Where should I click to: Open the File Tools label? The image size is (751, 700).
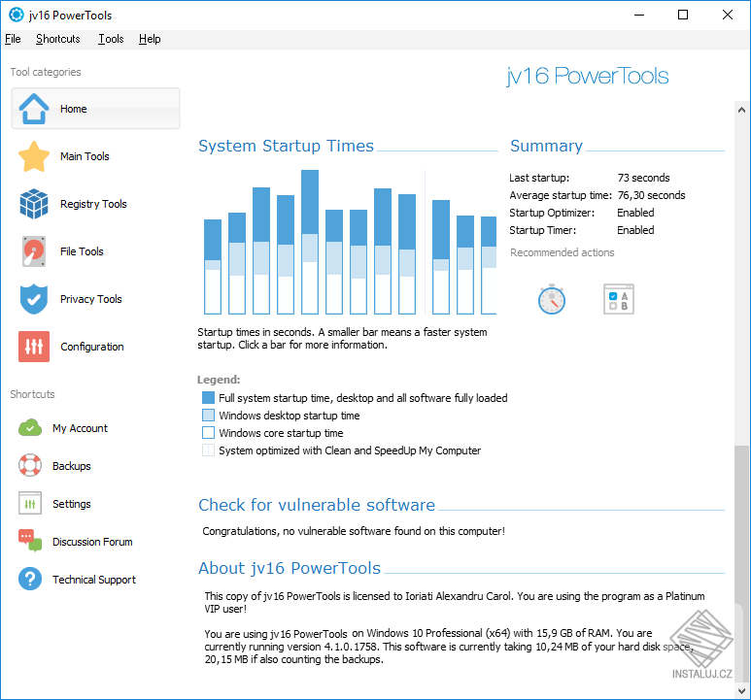click(x=82, y=251)
